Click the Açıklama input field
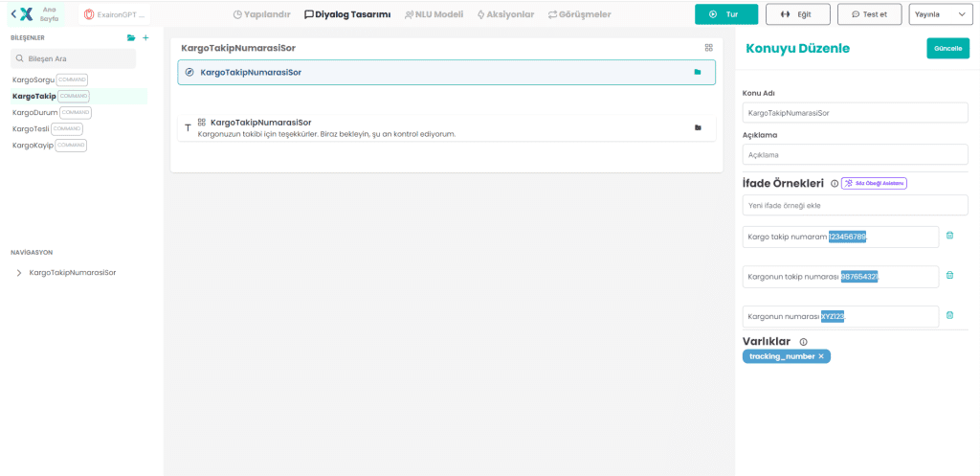This screenshot has width=980, height=476. (x=855, y=154)
